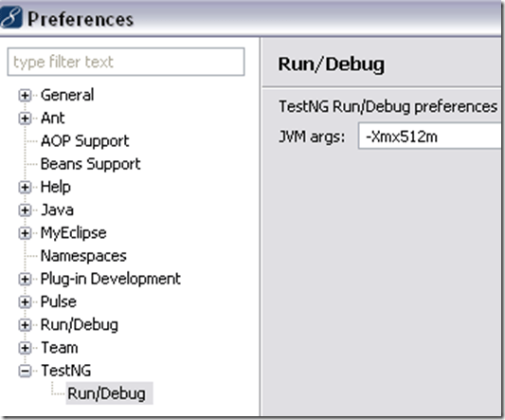Collapse the TestNG tree node
This screenshot has height=420, width=505.
(x=25, y=371)
